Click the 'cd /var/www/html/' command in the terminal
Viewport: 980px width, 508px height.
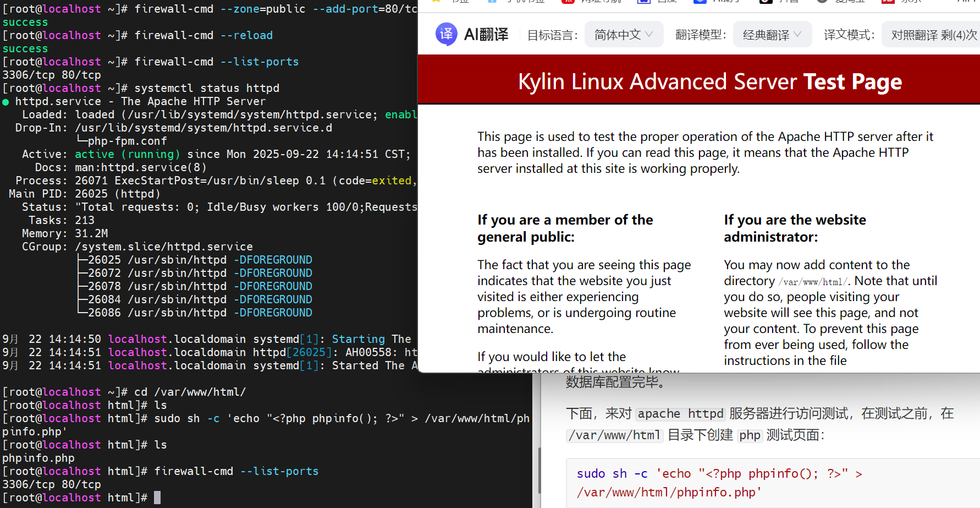click(x=190, y=392)
